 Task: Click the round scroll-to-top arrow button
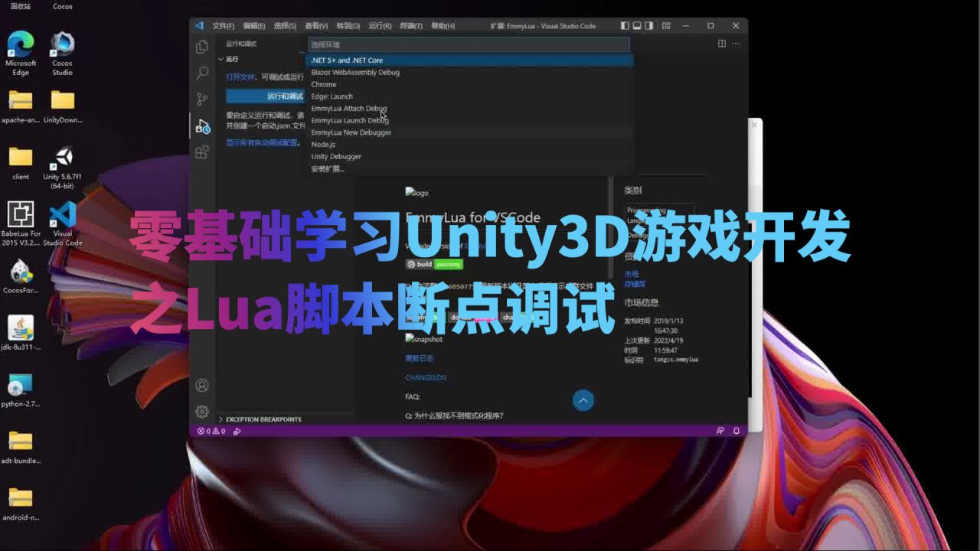point(583,400)
